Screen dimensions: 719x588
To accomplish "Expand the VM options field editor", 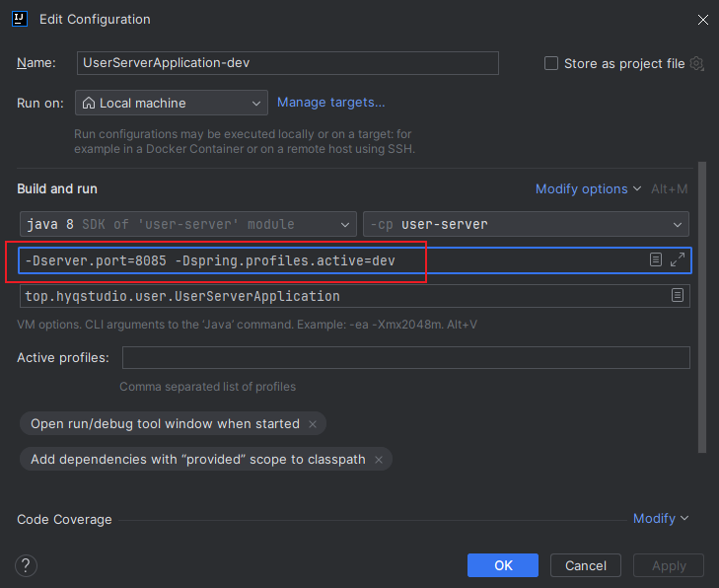I will pyautogui.click(x=678, y=259).
